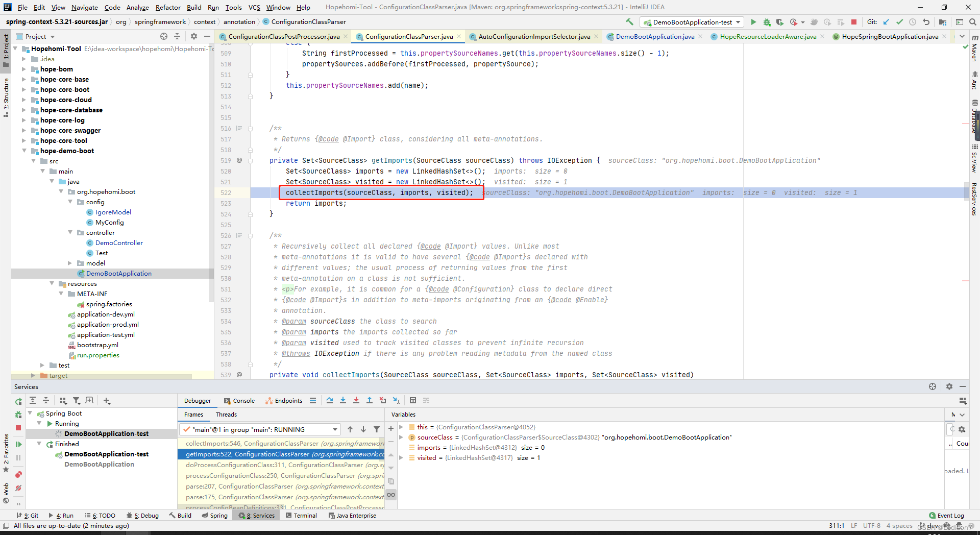This screenshot has height=535, width=980.
Task: Stop the running application with red square
Action: click(854, 22)
